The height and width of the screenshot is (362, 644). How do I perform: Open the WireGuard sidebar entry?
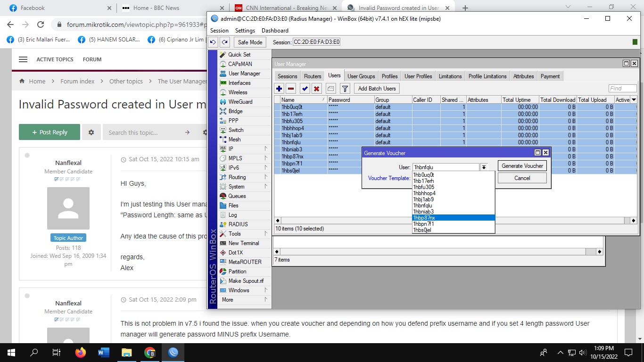pos(240,102)
